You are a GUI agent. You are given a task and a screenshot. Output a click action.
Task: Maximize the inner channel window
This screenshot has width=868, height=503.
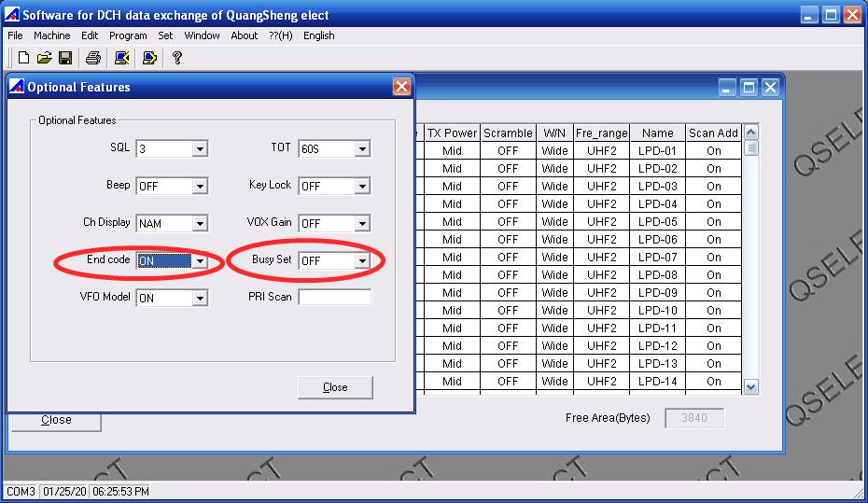click(749, 87)
